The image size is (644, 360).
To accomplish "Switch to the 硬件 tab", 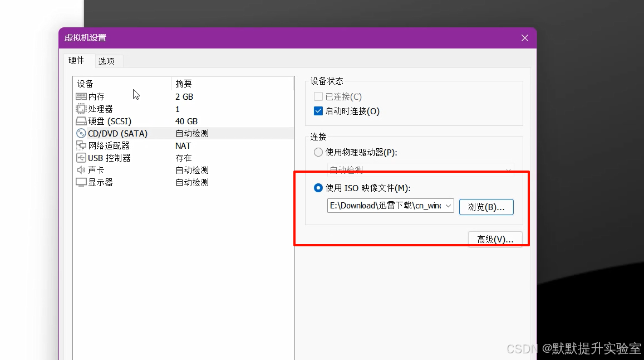I will [77, 61].
